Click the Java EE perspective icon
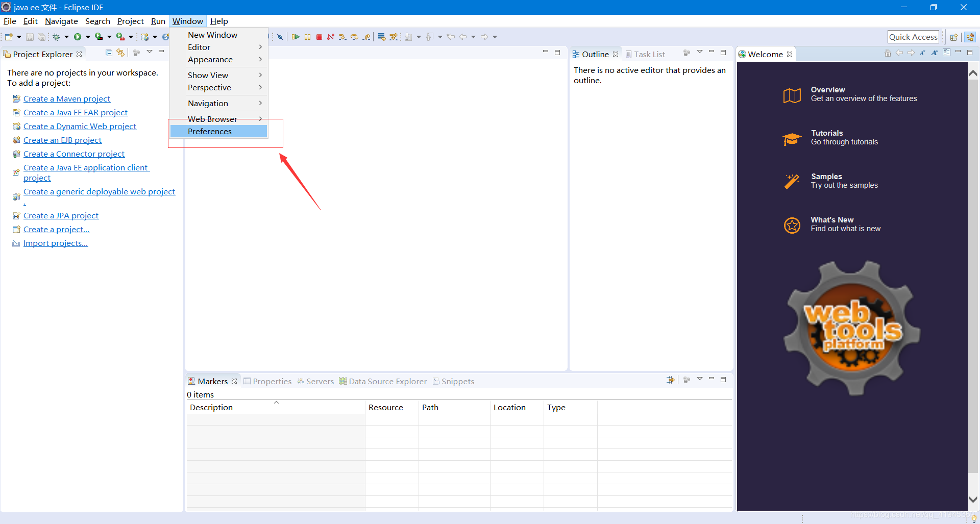The width and height of the screenshot is (980, 524). (970, 37)
